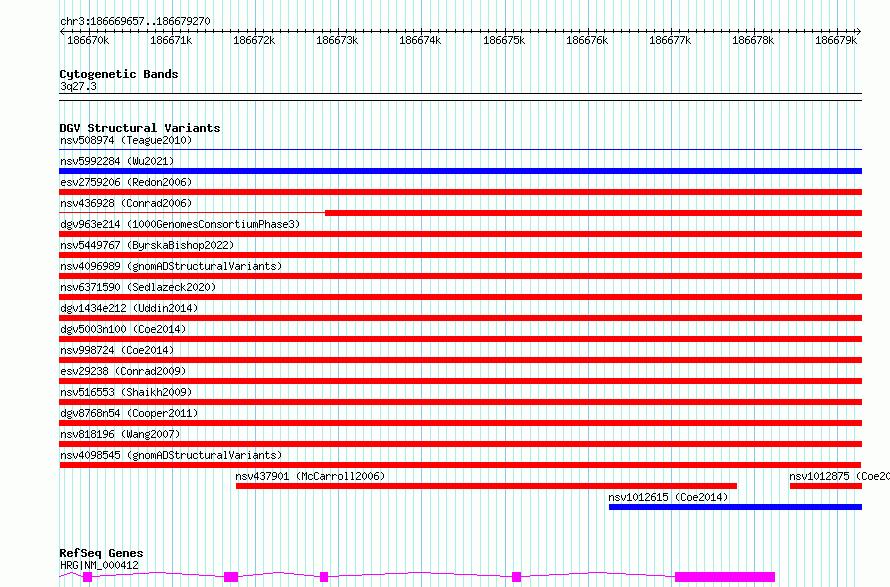Click the Cytogenetic Bands track title
Viewport: 890px width, 587px height.
[119, 74]
